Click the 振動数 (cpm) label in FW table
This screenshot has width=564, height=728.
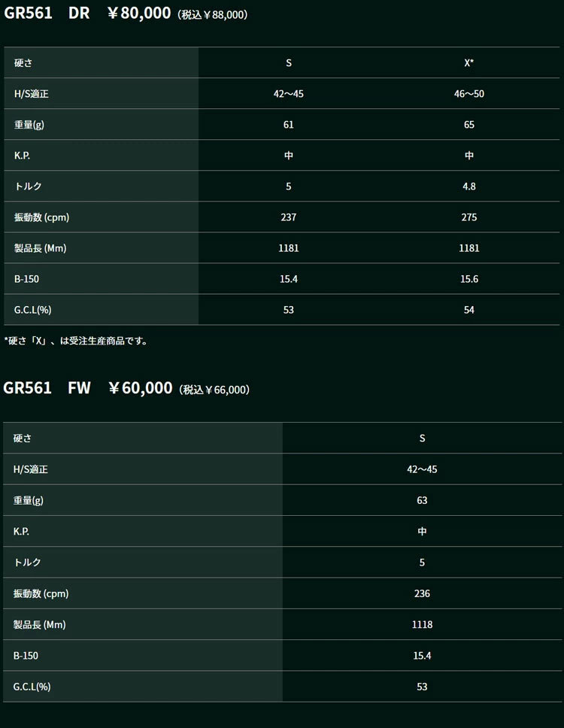[41, 593]
